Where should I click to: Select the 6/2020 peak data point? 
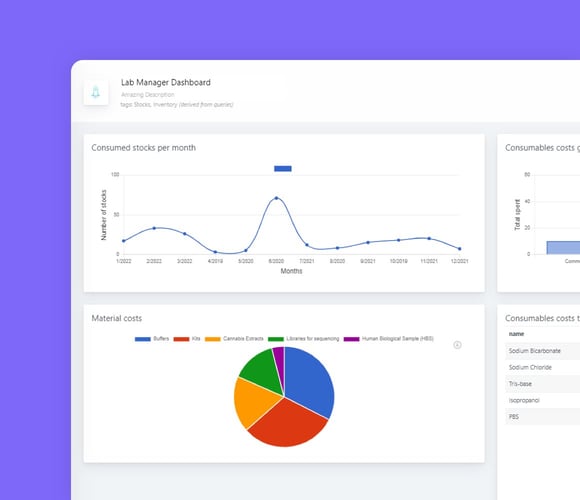pyautogui.click(x=276, y=198)
